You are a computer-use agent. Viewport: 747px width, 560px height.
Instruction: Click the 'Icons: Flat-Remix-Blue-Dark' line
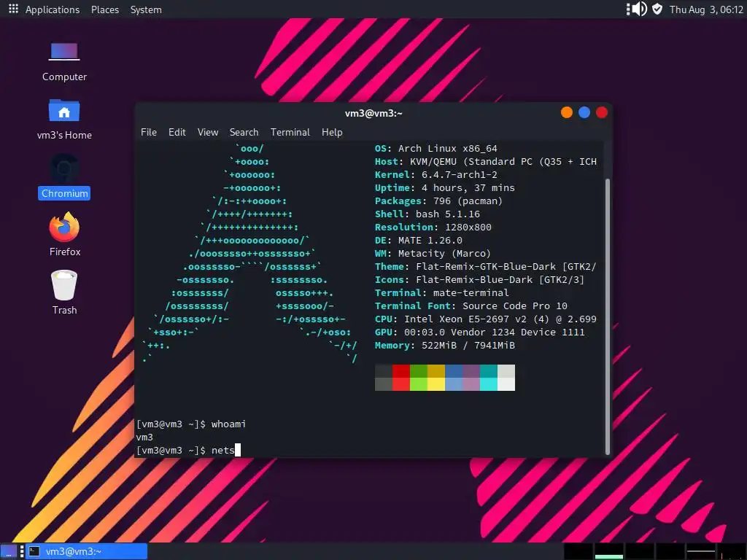pos(479,279)
